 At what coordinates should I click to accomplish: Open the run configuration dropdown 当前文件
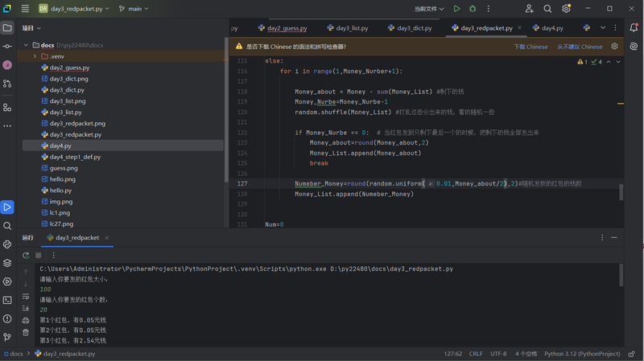430,9
